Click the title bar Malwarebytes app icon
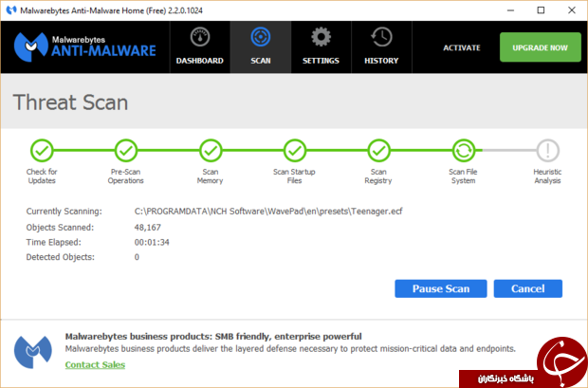Screen dimensions: 588x388 11,10
